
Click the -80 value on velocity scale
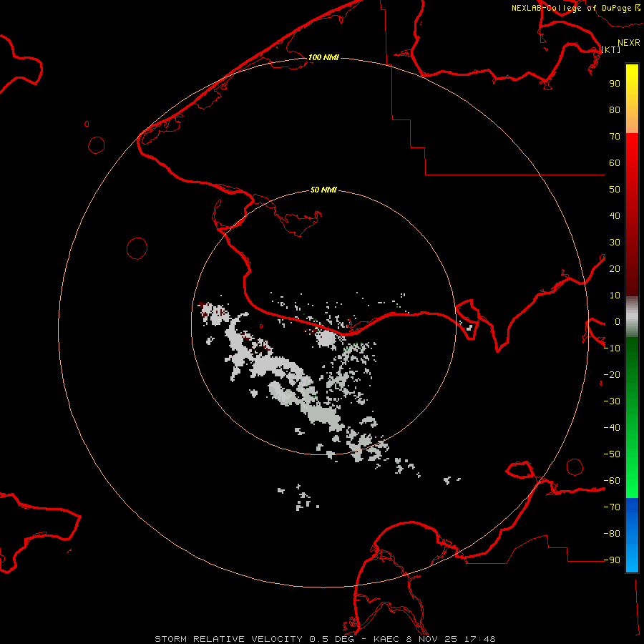[612, 534]
